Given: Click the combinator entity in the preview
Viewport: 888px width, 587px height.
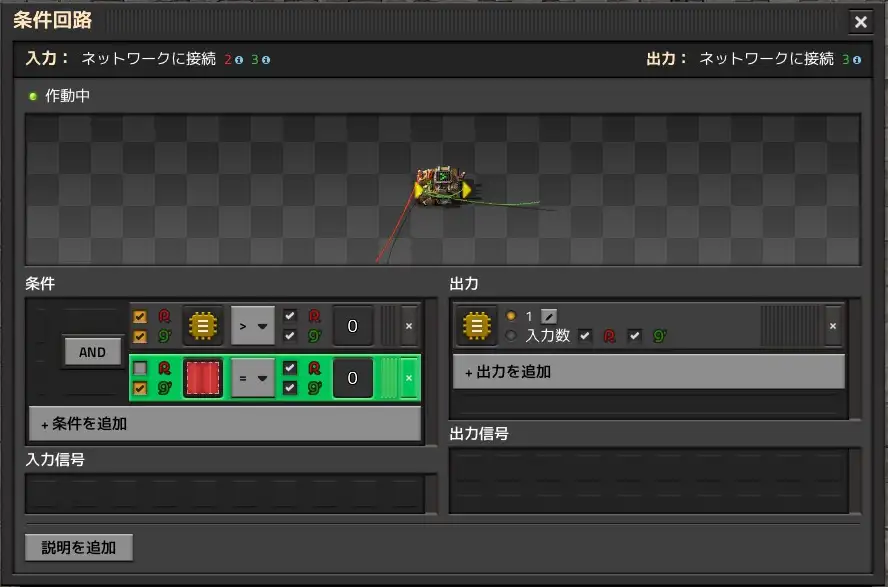Looking at the screenshot, I should 443,187.
